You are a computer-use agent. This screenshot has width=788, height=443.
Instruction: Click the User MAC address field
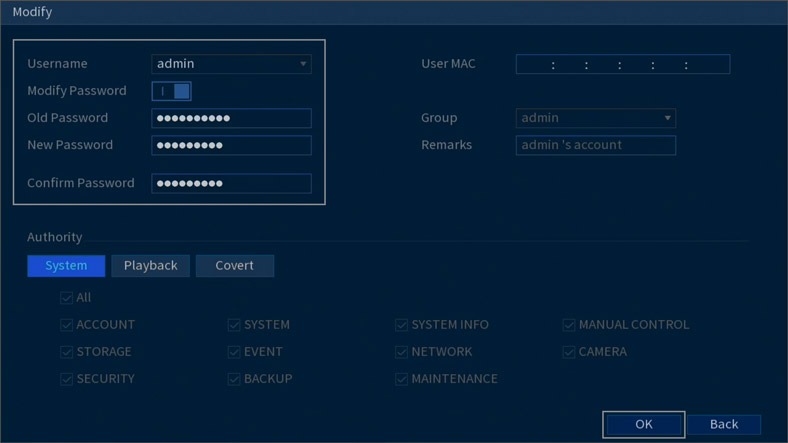click(x=622, y=64)
